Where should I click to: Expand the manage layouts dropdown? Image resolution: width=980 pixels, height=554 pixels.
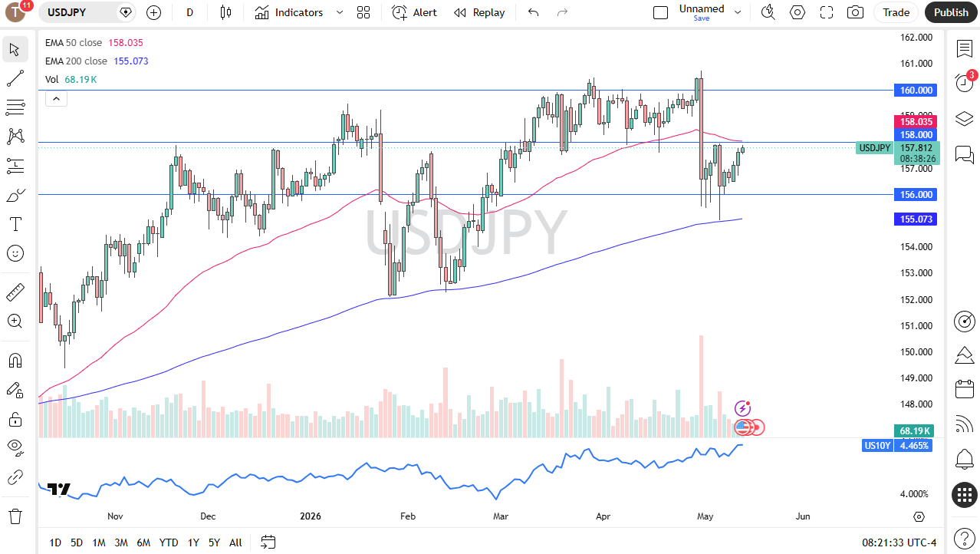click(x=738, y=12)
